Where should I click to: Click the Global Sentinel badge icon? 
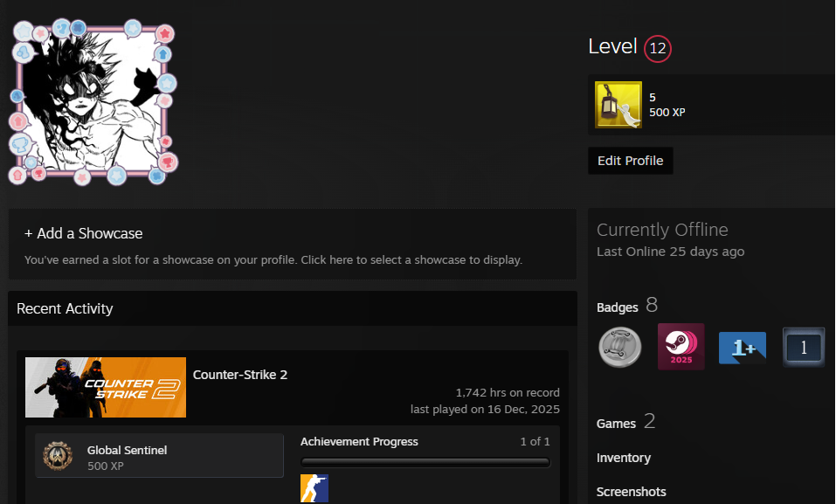(x=58, y=456)
